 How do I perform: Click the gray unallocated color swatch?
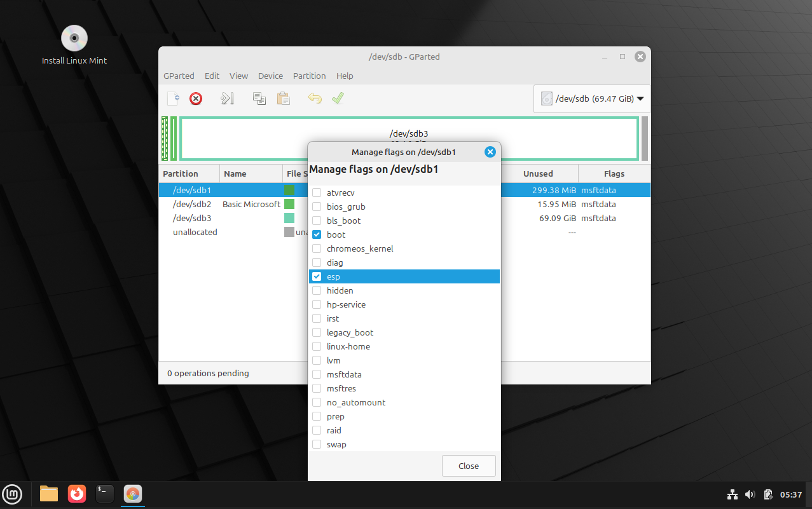point(289,232)
